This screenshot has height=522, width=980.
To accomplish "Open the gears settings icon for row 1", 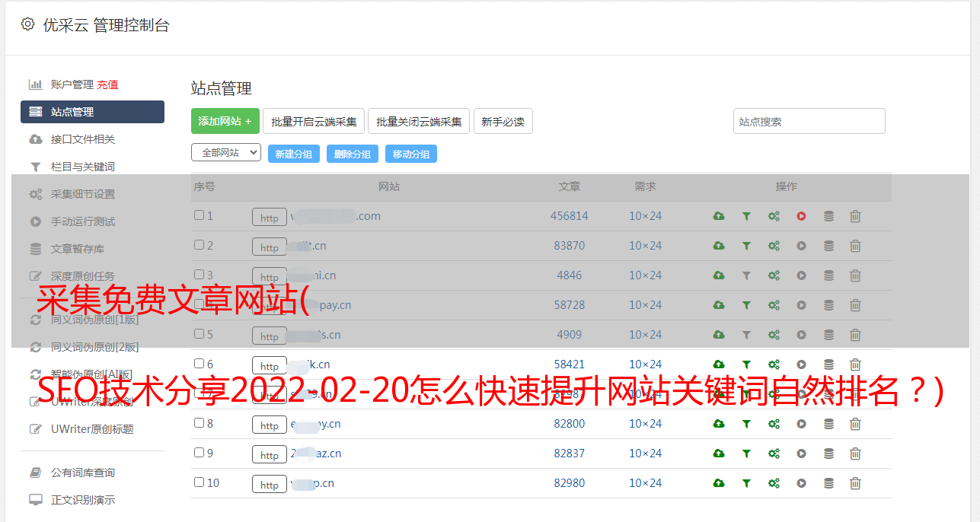I will [774, 216].
